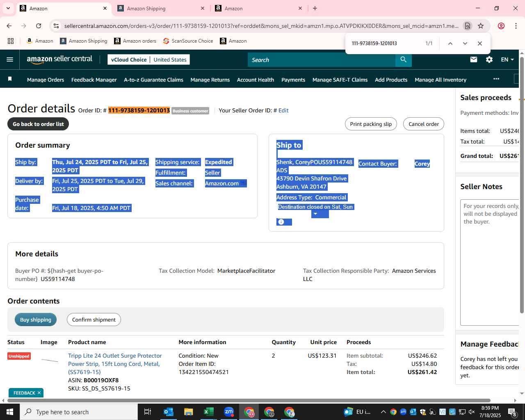Click the search-with-lens icon in address bar
Image resolution: width=525 pixels, height=420 pixels.
click(x=468, y=26)
